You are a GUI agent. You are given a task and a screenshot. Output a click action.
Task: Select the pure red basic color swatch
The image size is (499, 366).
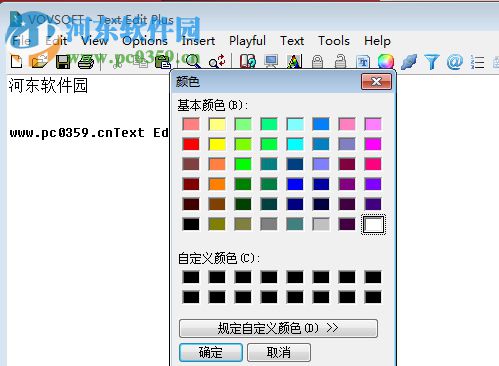coord(191,144)
